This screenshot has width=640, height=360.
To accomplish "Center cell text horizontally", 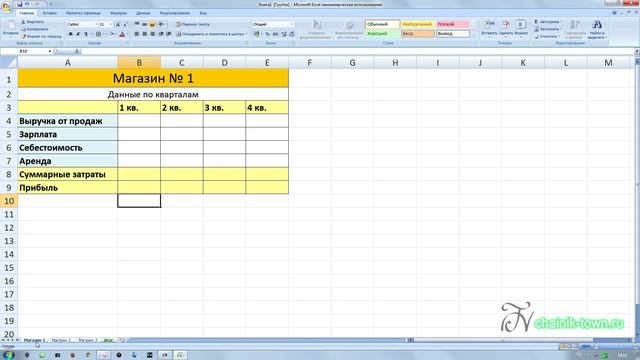I will [144, 34].
